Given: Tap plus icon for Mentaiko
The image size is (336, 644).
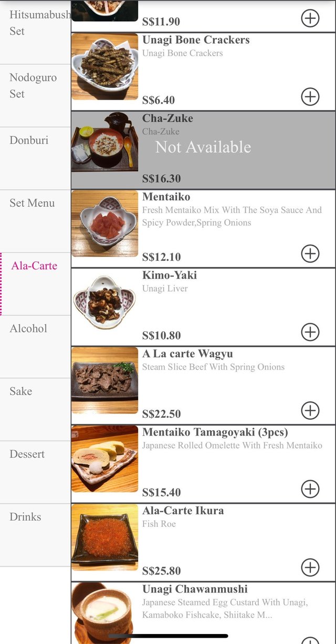Looking at the screenshot, I should point(310,254).
